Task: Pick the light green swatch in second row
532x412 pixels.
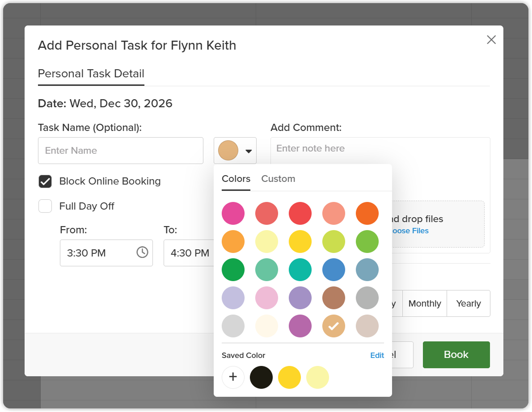Action: tap(367, 241)
